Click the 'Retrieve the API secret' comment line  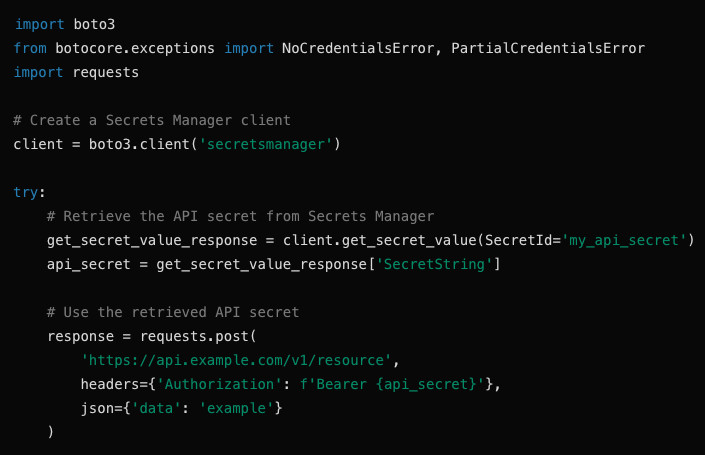click(x=240, y=216)
